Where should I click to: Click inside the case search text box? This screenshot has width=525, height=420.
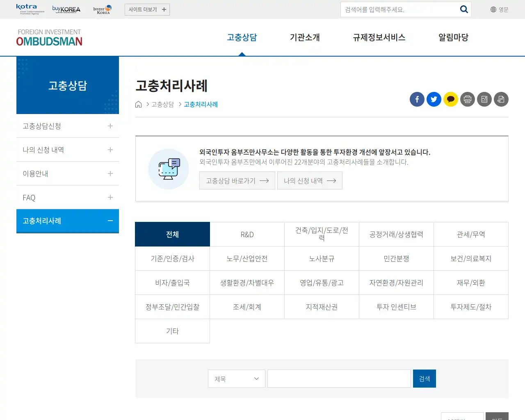coord(339,378)
